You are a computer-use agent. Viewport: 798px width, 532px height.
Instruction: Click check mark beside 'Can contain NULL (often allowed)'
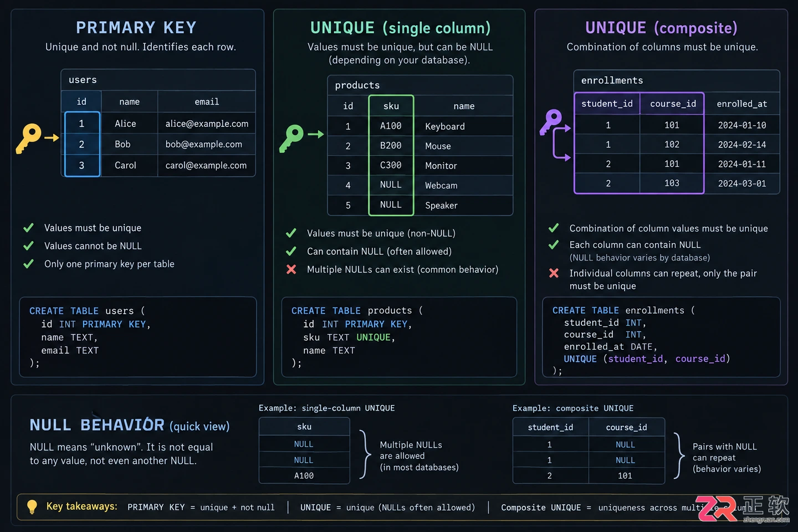(291, 251)
